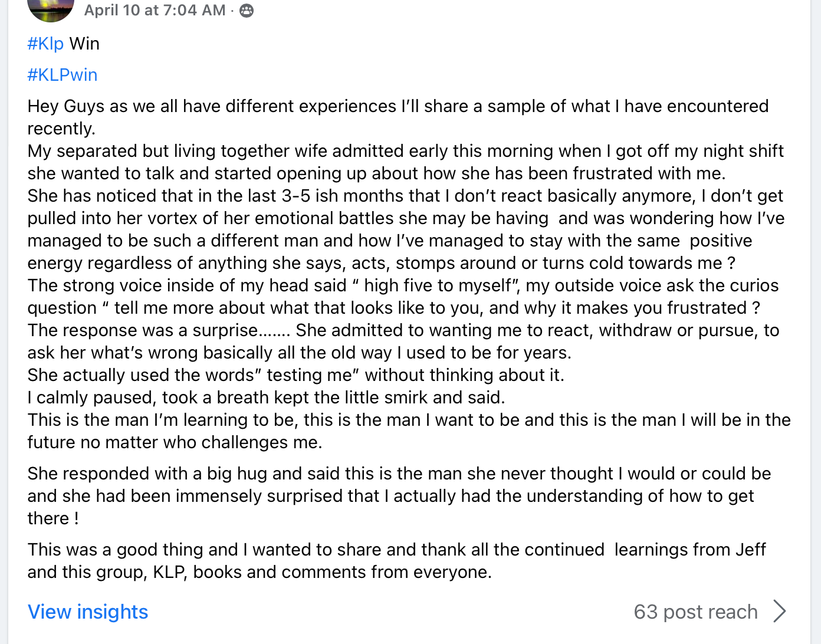Click View insights
This screenshot has height=644, width=821.
tap(88, 612)
